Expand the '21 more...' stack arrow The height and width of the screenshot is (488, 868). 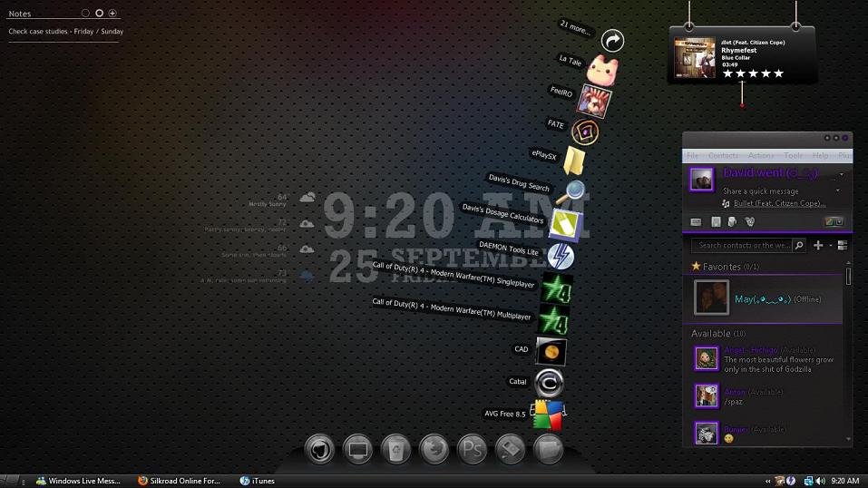pos(613,40)
